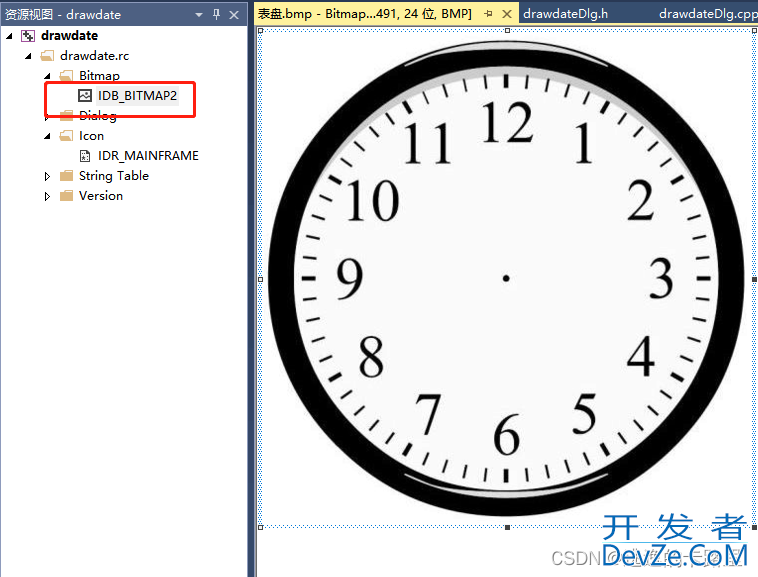Screen dimensions: 758x577
Task: Pin the 表盘.bmp tab
Action: [x=488, y=14]
